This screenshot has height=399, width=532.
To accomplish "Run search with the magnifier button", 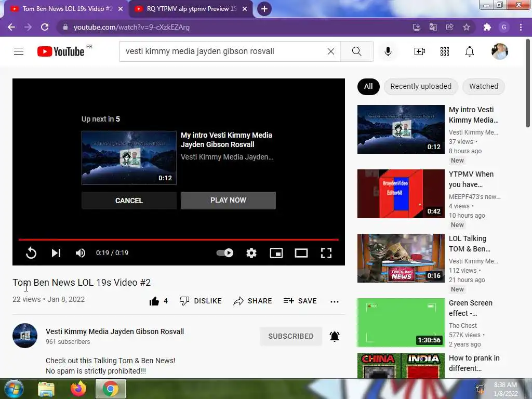I will pos(356,51).
